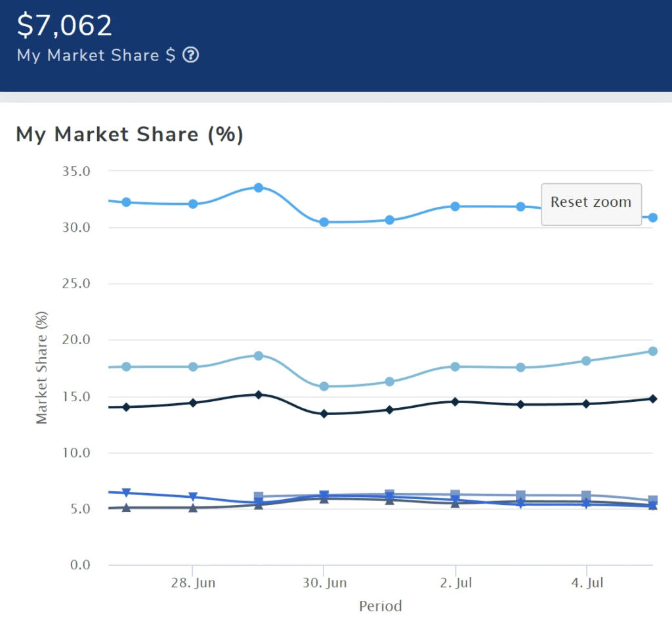Click the My Market Share $ label
Viewport: 672px width, 635px height.
92,56
